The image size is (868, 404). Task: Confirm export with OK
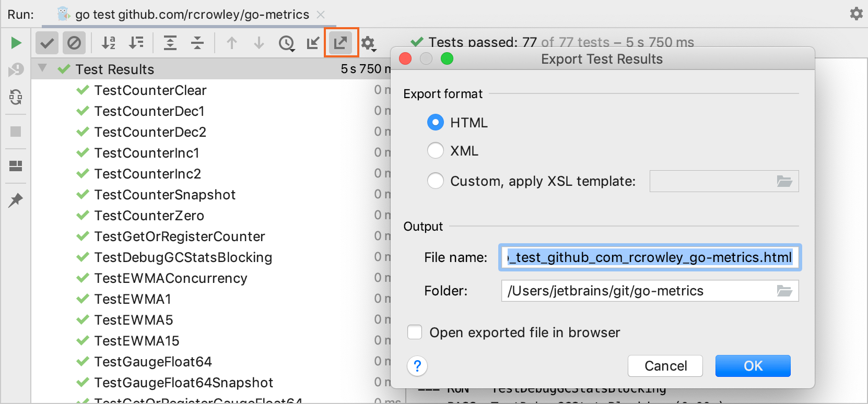click(x=753, y=366)
